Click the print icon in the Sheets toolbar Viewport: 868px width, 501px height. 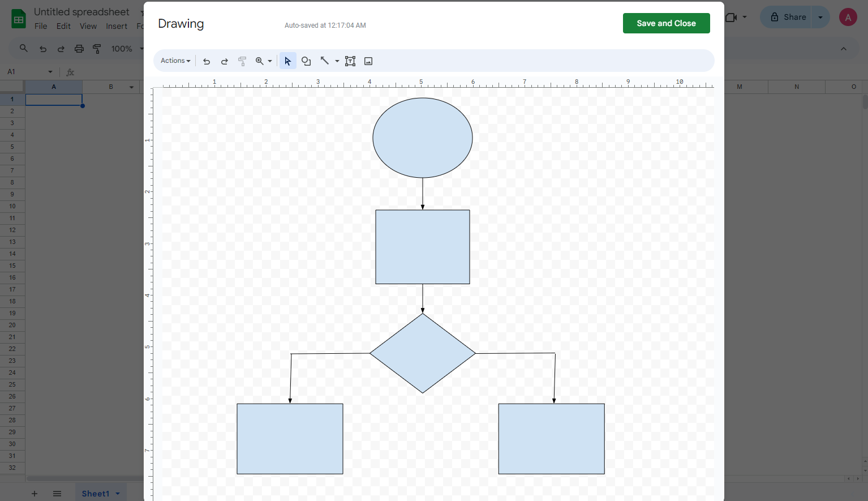[79, 49]
